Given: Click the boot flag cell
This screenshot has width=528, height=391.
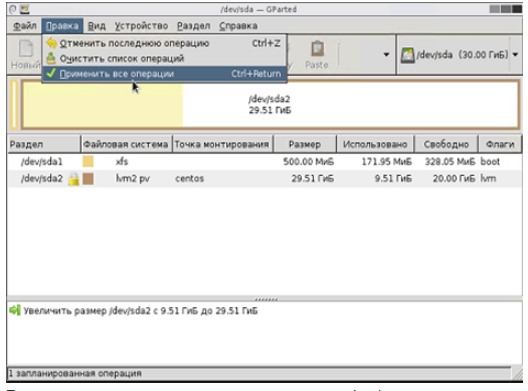Looking at the screenshot, I should (490, 162).
